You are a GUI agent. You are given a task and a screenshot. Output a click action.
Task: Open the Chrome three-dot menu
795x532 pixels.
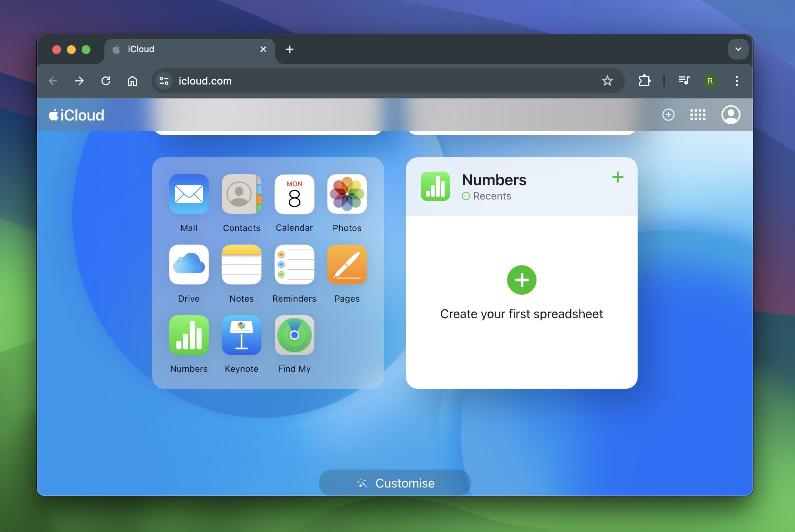(737, 81)
